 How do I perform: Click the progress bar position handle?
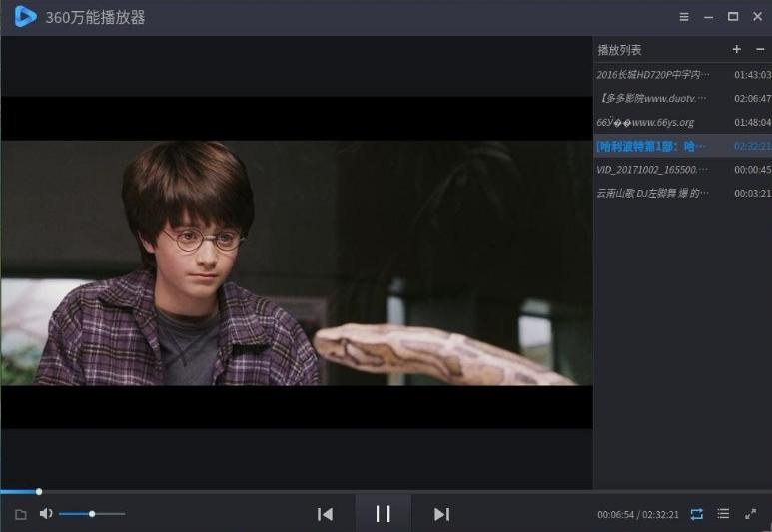[x=39, y=491]
